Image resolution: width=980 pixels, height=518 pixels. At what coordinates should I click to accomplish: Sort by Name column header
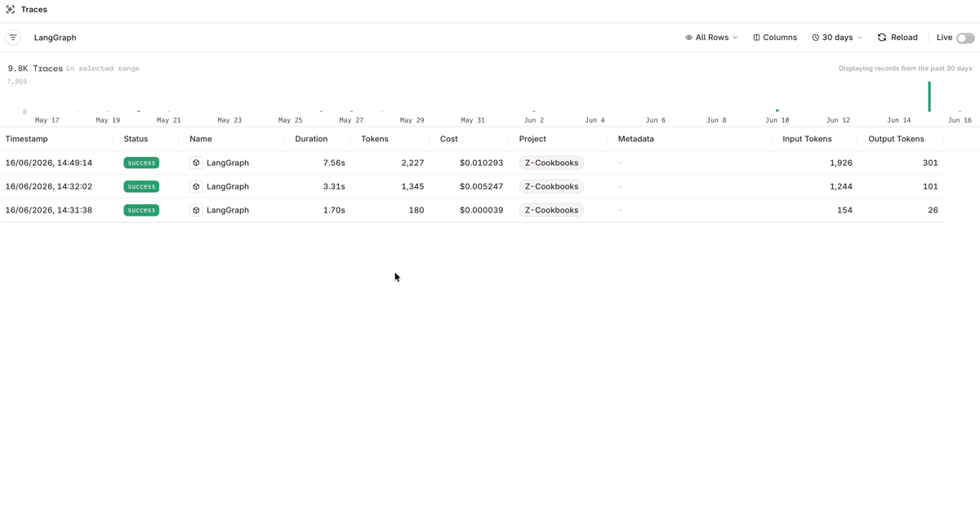pyautogui.click(x=201, y=139)
